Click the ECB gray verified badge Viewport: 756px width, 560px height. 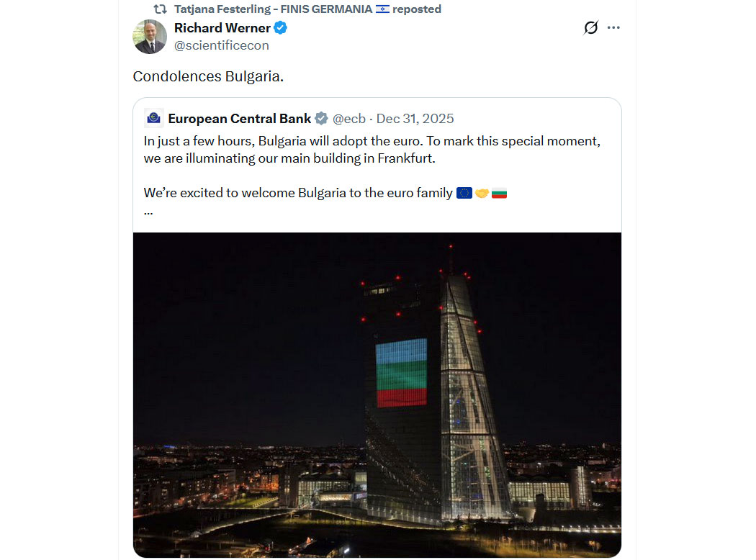(322, 119)
